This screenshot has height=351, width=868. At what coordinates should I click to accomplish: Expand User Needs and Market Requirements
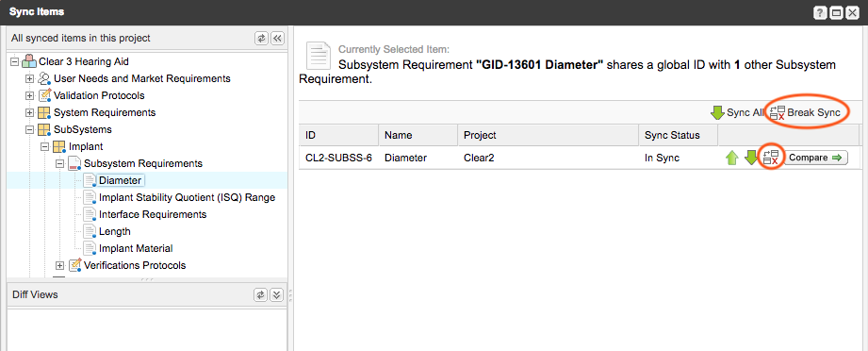point(30,78)
